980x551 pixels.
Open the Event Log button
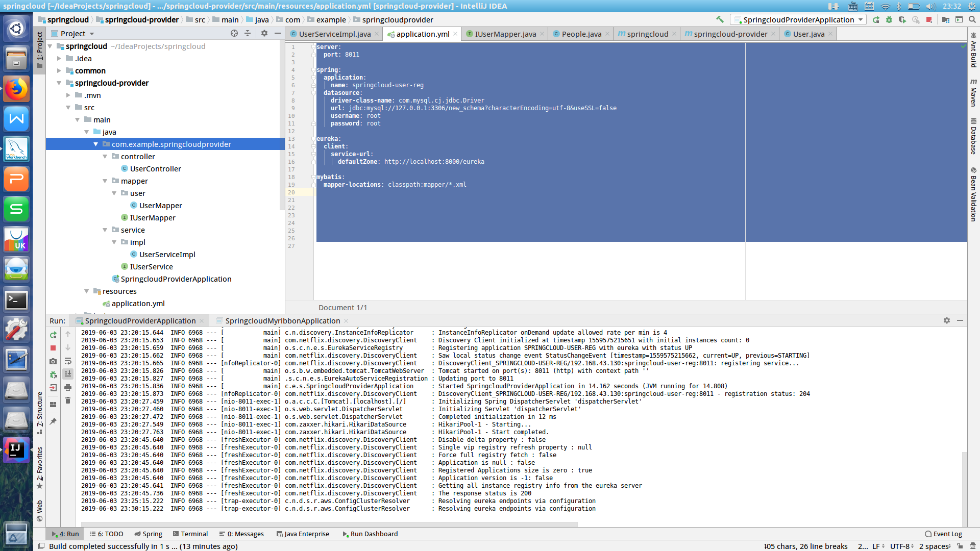click(x=943, y=534)
